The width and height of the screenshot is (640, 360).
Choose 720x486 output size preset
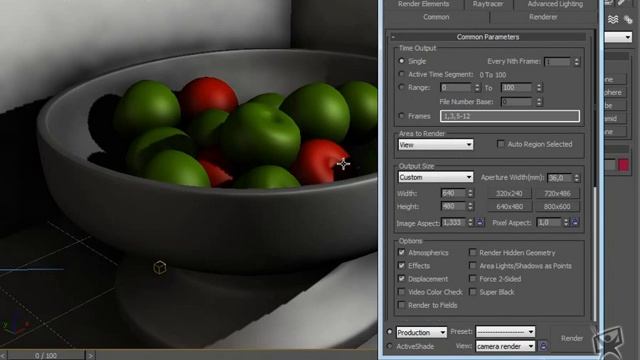(557, 193)
